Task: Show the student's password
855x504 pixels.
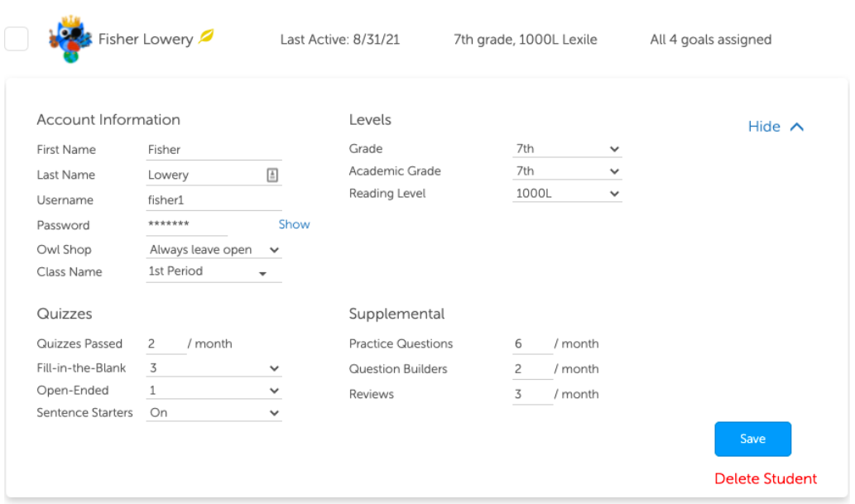Action: tap(294, 224)
